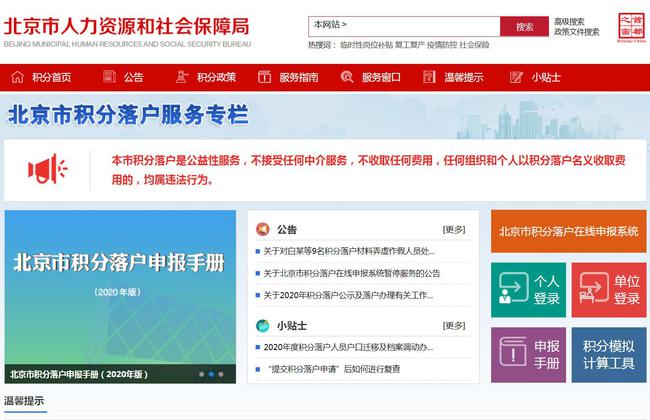650x420 pixels.
Task: Click the magnifier icon beside 服务窗口
Action: [x=347, y=77]
